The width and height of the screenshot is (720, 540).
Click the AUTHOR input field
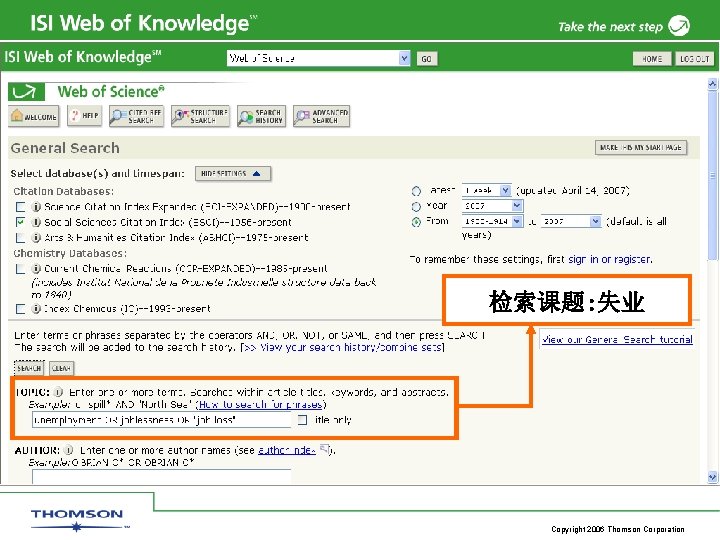pos(162,476)
